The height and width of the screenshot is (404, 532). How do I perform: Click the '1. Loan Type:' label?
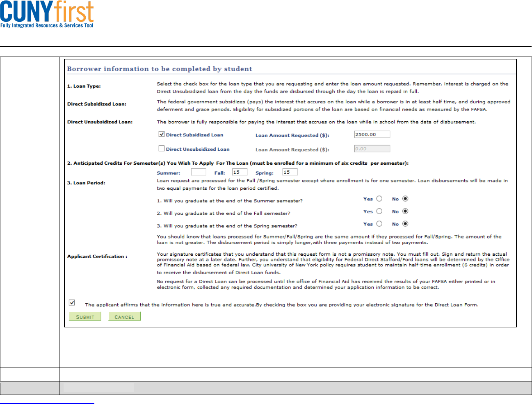[84, 86]
